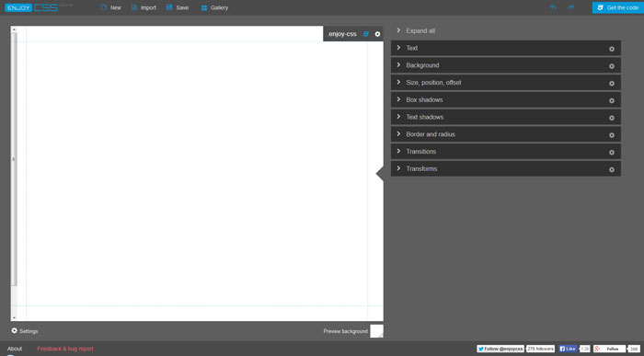
Task: Click the Get the code button
Action: pyautogui.click(x=618, y=7)
